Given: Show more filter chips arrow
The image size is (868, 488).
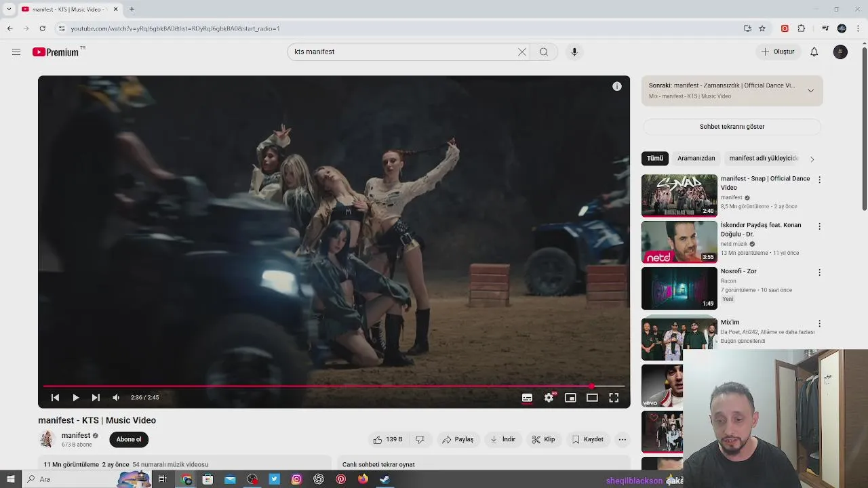Looking at the screenshot, I should click(812, 159).
